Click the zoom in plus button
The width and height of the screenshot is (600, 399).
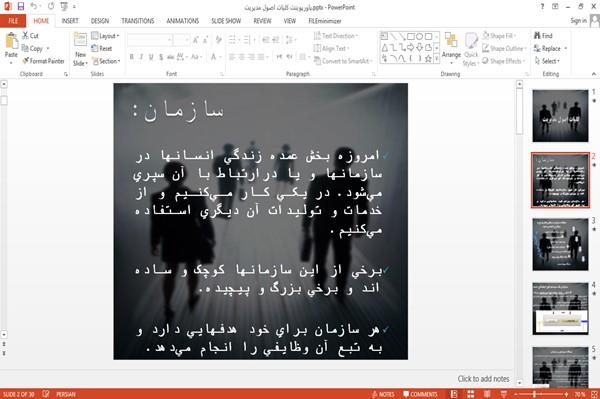tap(566, 394)
